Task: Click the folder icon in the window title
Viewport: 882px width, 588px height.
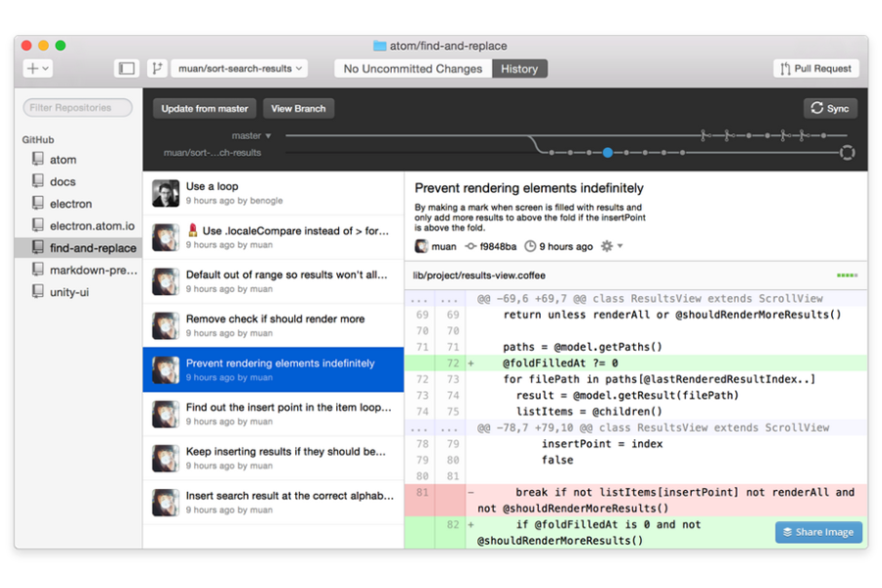Action: 379,46
